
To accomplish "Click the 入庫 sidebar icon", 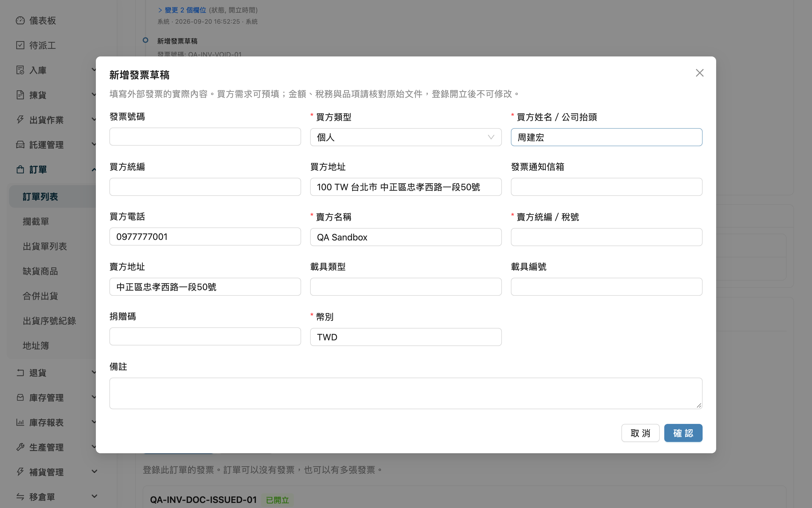I will [20, 70].
